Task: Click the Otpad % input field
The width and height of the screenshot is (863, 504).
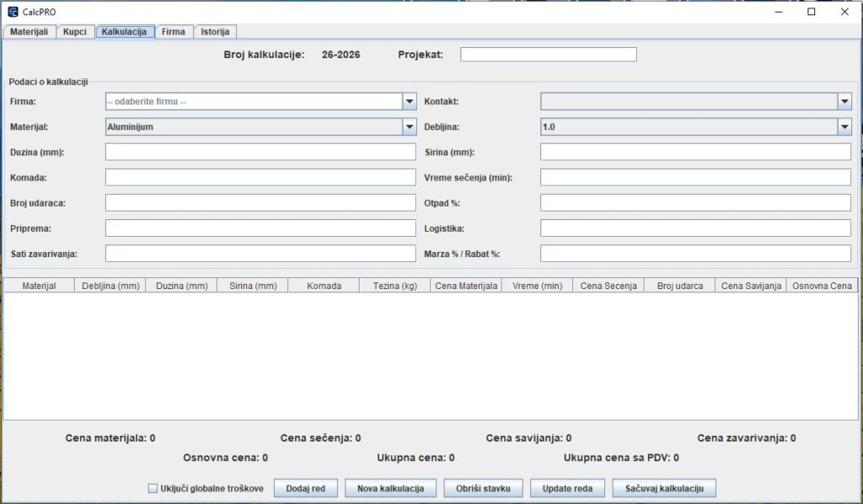Action: (695, 202)
